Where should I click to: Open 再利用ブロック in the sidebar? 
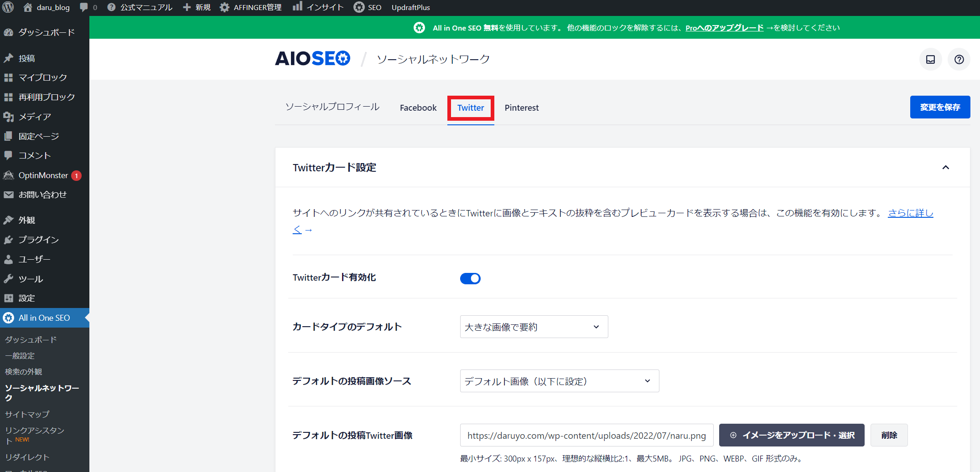click(x=45, y=97)
